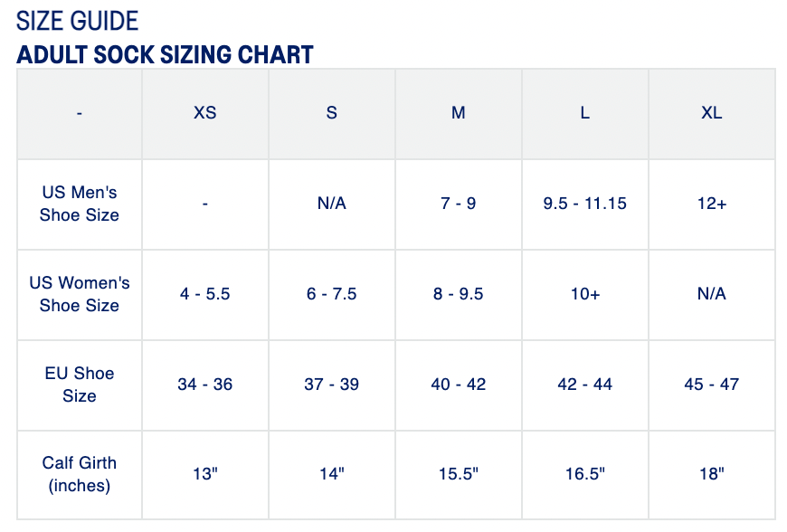Click the 15.5" calf girth cell
This screenshot has height=532, width=787.
click(459, 474)
